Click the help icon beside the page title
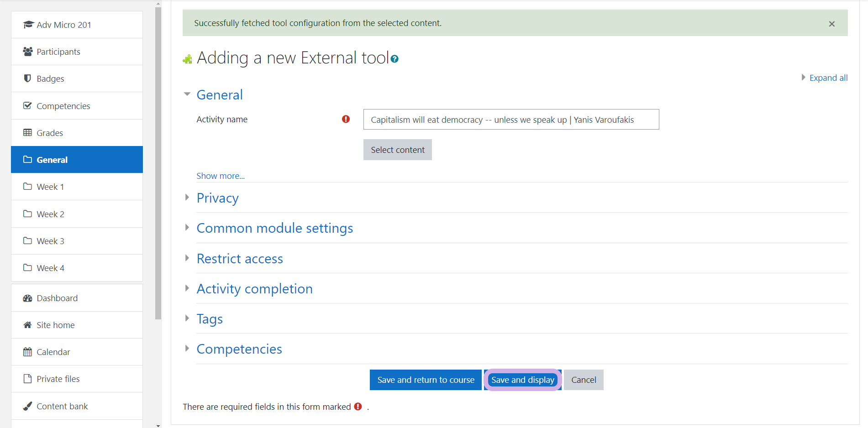 pos(395,59)
